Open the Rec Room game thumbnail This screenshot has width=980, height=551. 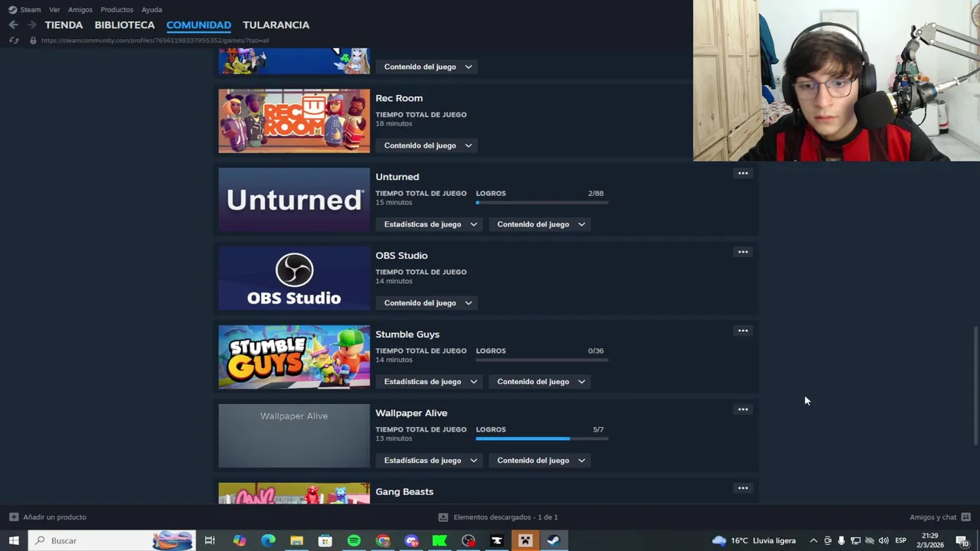click(294, 121)
